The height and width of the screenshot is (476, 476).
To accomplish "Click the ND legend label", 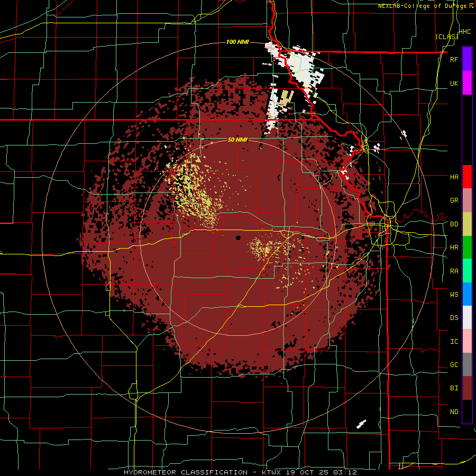I will click(454, 412).
